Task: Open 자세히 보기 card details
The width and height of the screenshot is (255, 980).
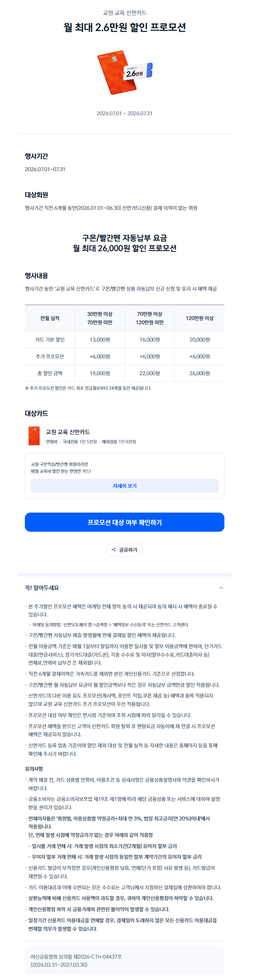Action: pos(125,486)
